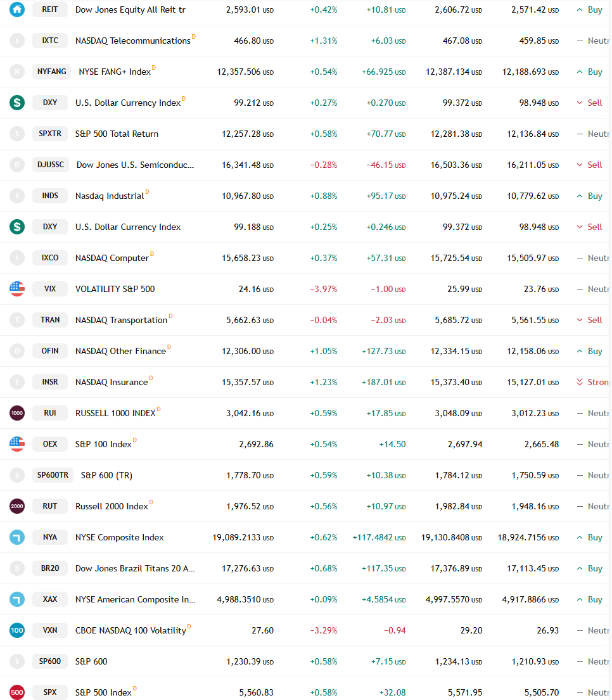Click the TRAN row logo icon
The image size is (612, 700).
tap(17, 320)
